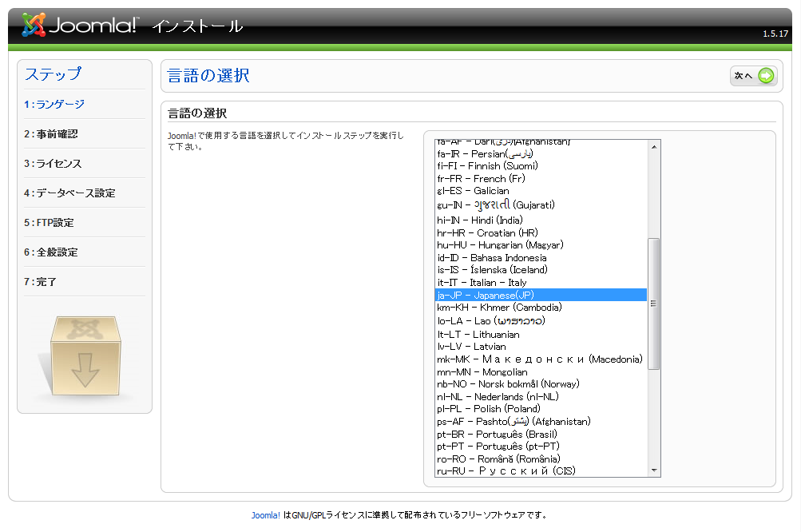The height and width of the screenshot is (532, 801).
Task: Select the highlighted ja-JP - Japanese(JP) entry
Action: [x=541, y=295]
